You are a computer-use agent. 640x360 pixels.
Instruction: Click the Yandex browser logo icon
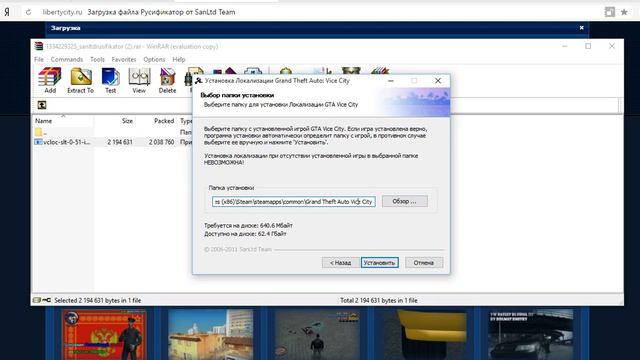point(7,12)
